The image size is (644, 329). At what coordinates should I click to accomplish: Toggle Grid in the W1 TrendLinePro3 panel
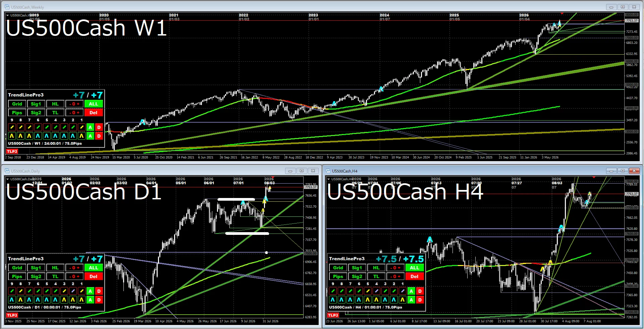click(17, 104)
